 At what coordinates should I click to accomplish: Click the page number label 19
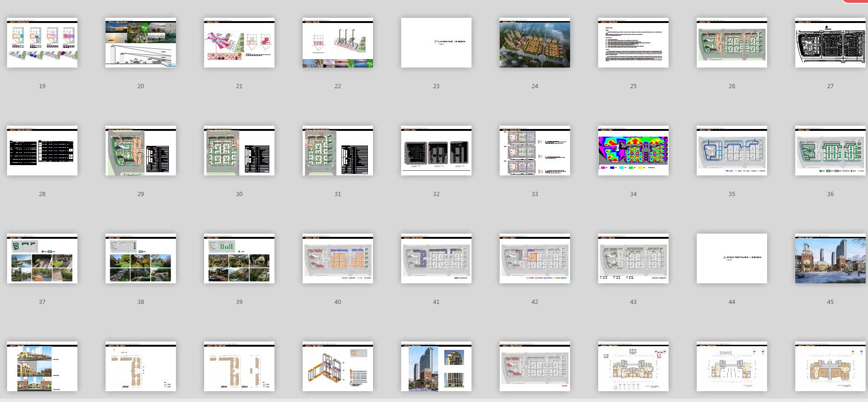pos(42,86)
